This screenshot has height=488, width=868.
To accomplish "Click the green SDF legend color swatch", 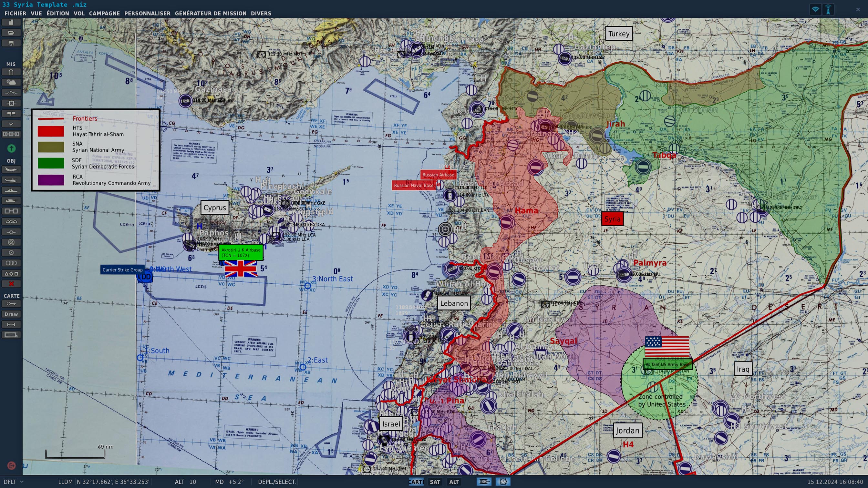I will (x=51, y=163).
